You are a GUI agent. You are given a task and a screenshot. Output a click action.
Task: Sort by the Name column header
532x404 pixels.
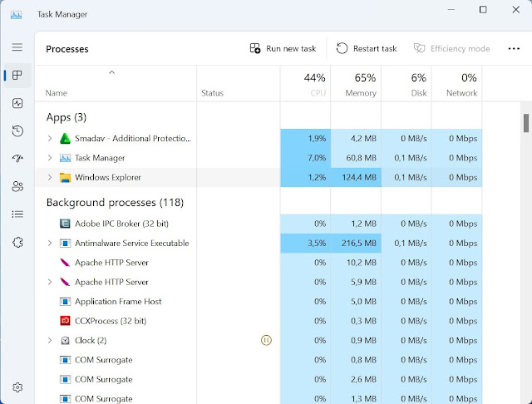[116, 83]
